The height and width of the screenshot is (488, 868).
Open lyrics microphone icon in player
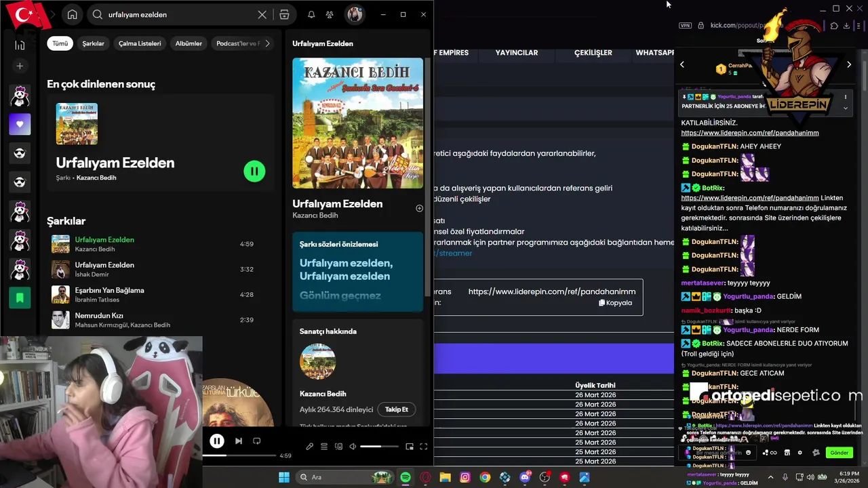(310, 447)
